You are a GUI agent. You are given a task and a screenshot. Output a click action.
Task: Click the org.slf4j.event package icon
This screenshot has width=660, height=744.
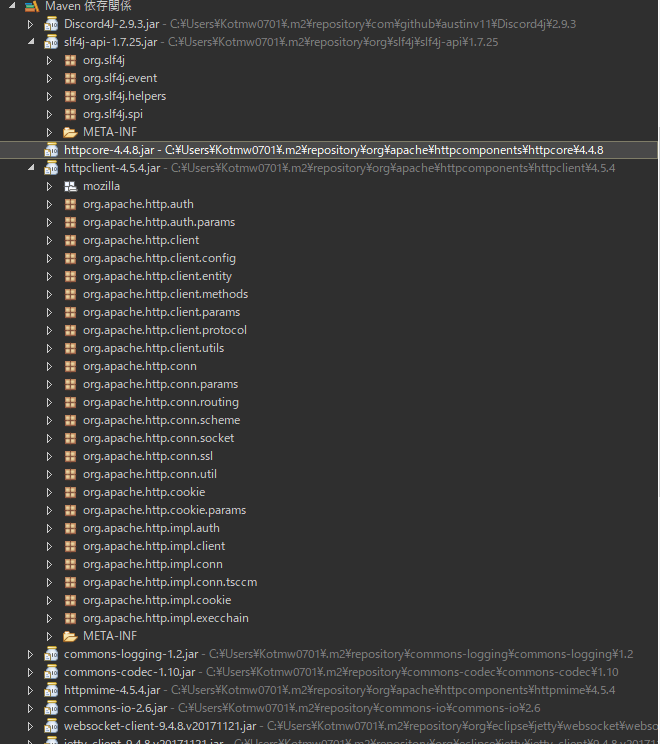(70, 78)
